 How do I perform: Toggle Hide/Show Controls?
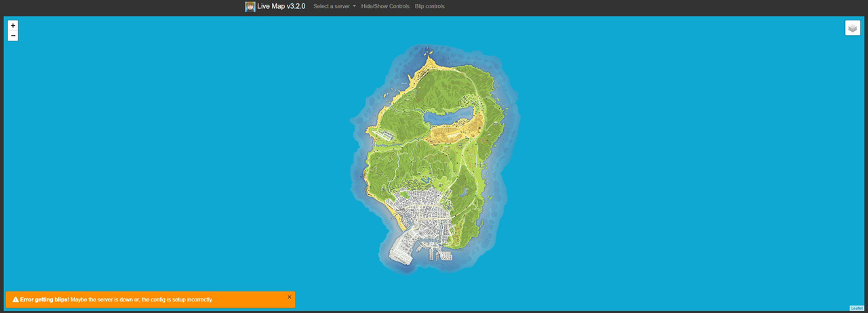[385, 6]
